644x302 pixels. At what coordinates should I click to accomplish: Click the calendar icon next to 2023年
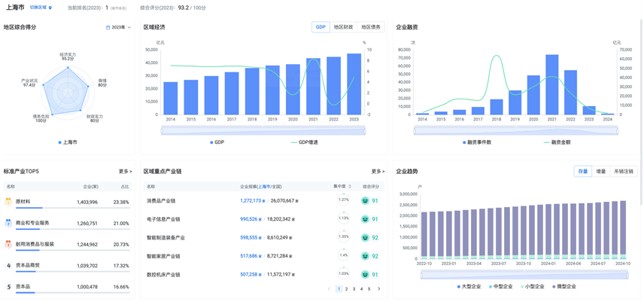(x=108, y=27)
